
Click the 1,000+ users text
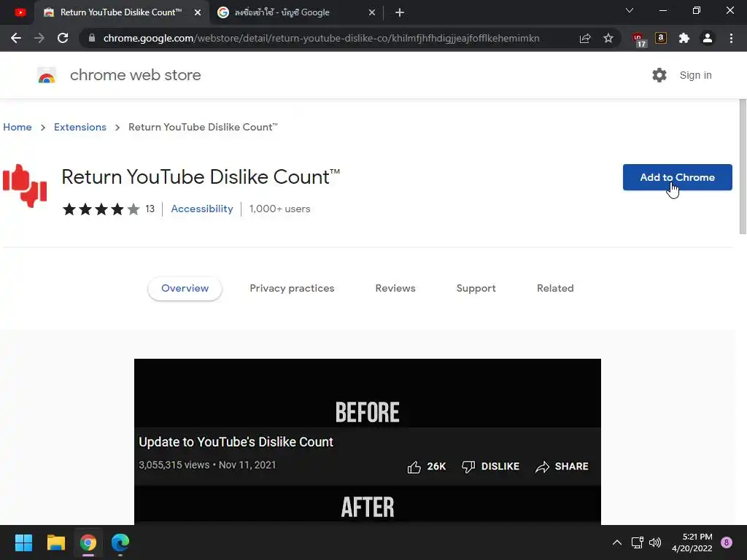[279, 209]
